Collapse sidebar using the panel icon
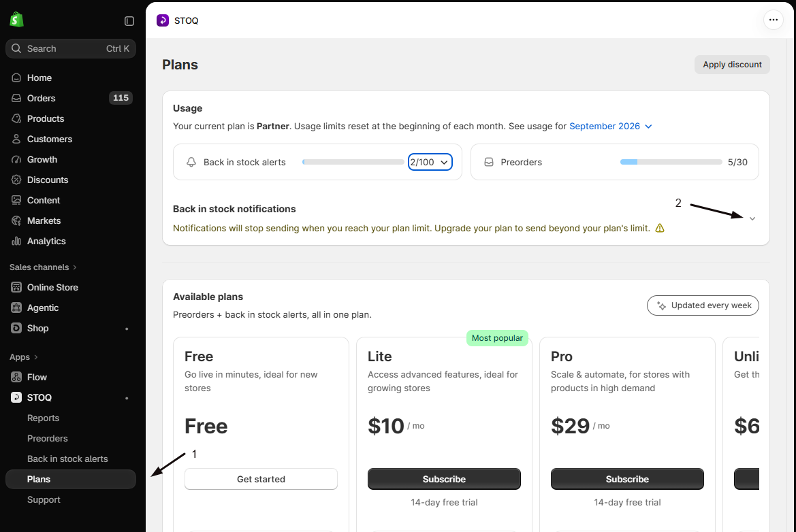 129,21
